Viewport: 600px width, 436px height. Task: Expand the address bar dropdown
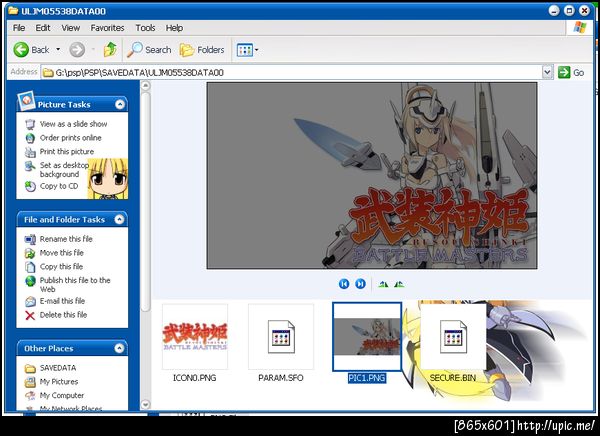coord(547,72)
